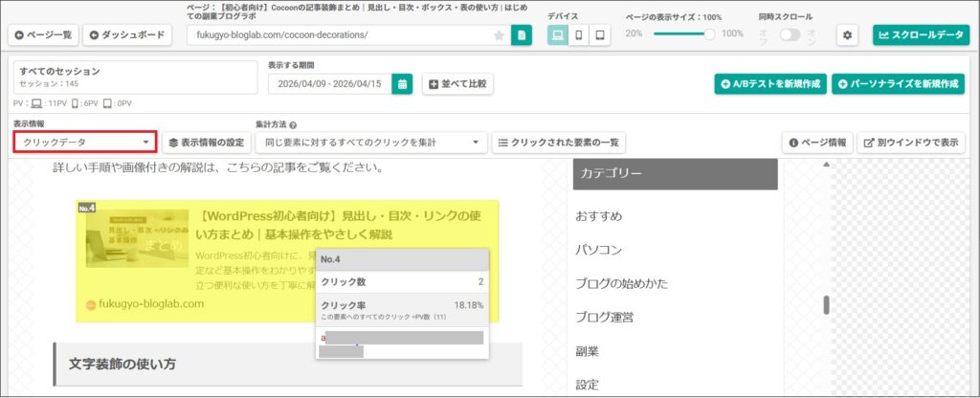The image size is (980, 398).
Task: Select the desktop device view
Action: (x=558, y=35)
